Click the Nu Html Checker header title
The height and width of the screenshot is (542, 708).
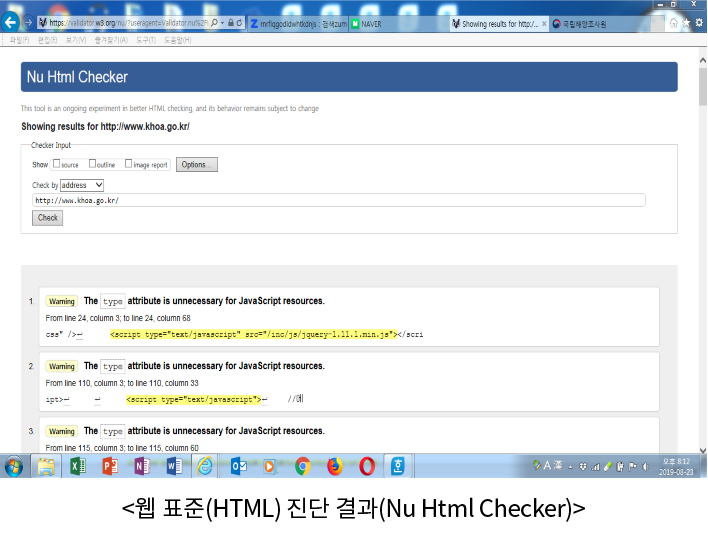(x=77, y=77)
